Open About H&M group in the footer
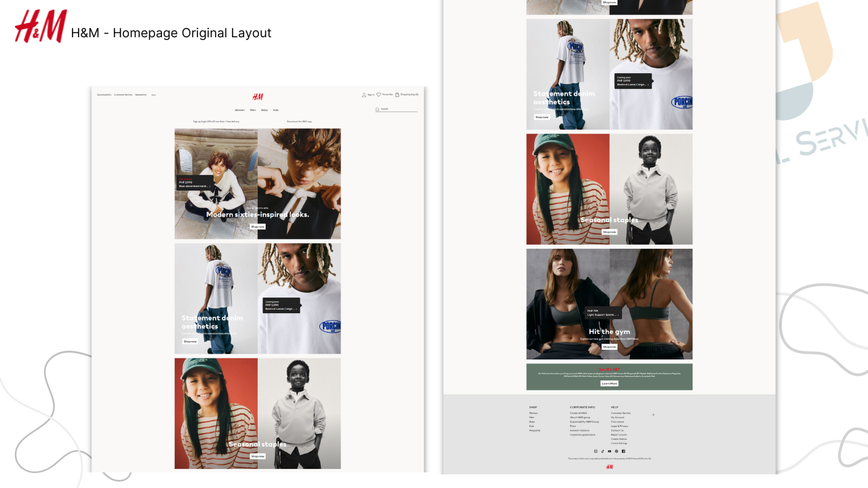 click(580, 418)
